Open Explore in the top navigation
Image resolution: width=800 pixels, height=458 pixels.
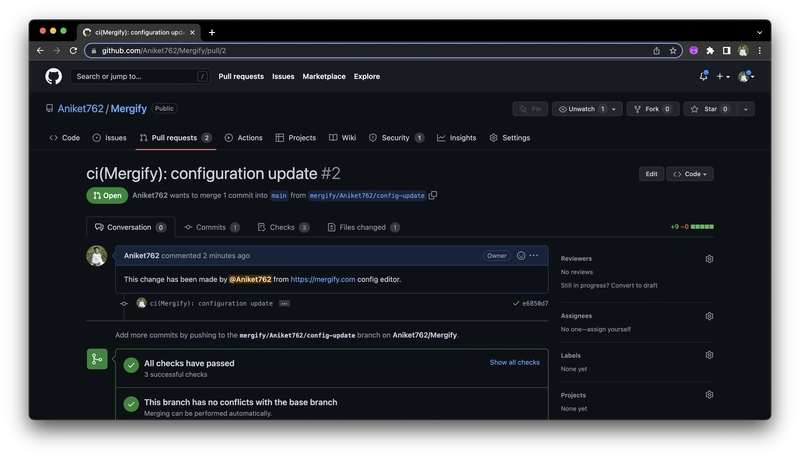pyautogui.click(x=367, y=77)
